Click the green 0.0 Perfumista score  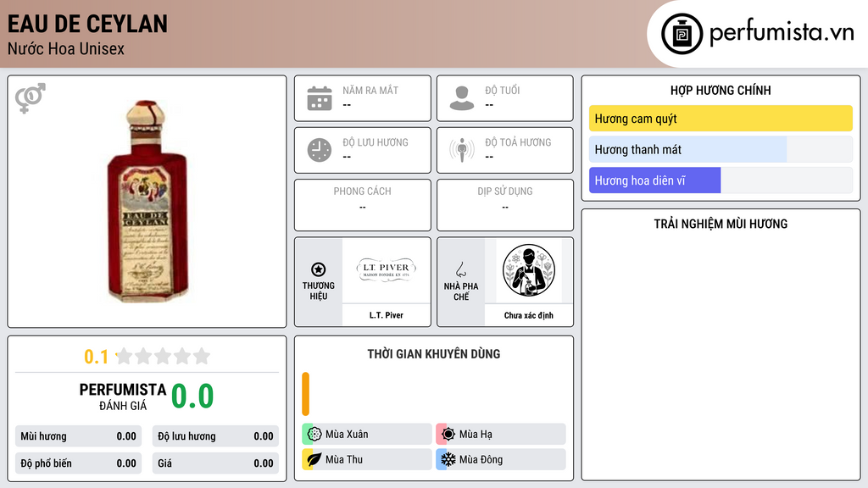pos(192,396)
